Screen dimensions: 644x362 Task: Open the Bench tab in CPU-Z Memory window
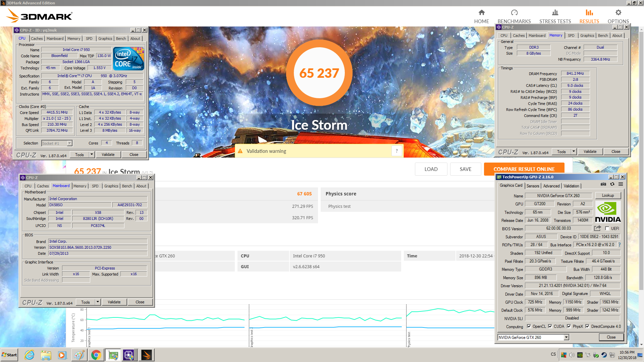(x=603, y=36)
